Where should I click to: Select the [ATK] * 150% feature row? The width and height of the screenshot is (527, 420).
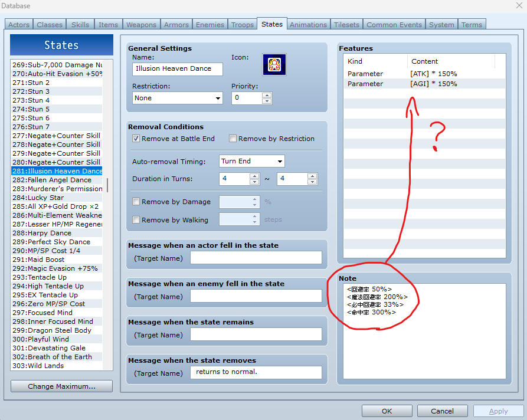click(424, 74)
